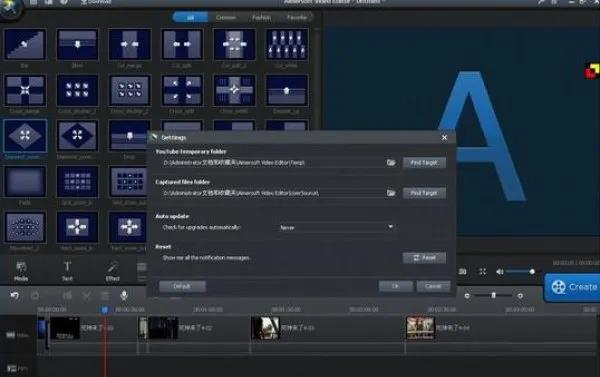Pick the Rect_zoom_in transition
The height and width of the screenshot is (377, 600).
pyautogui.click(x=77, y=227)
